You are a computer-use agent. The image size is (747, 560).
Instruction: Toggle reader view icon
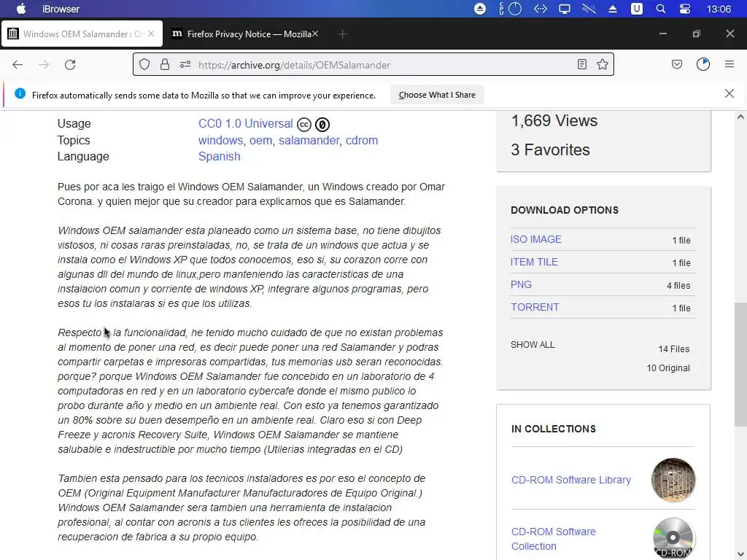click(581, 64)
